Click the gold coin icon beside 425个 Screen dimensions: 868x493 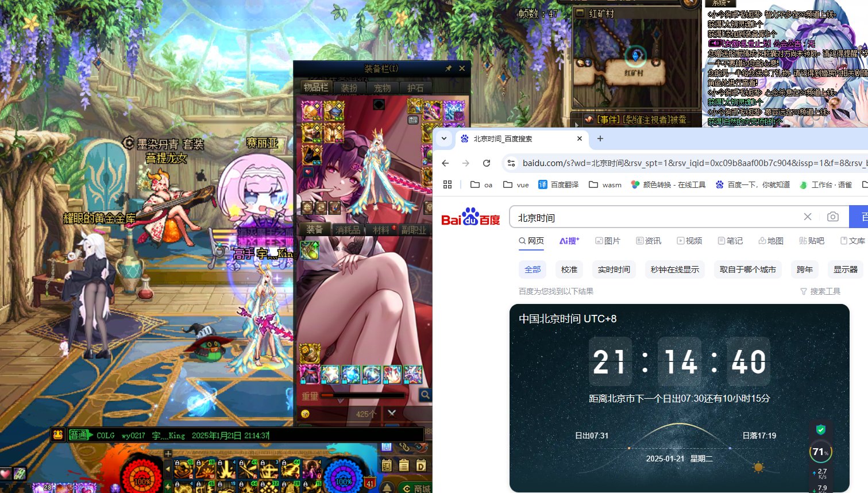click(x=305, y=414)
